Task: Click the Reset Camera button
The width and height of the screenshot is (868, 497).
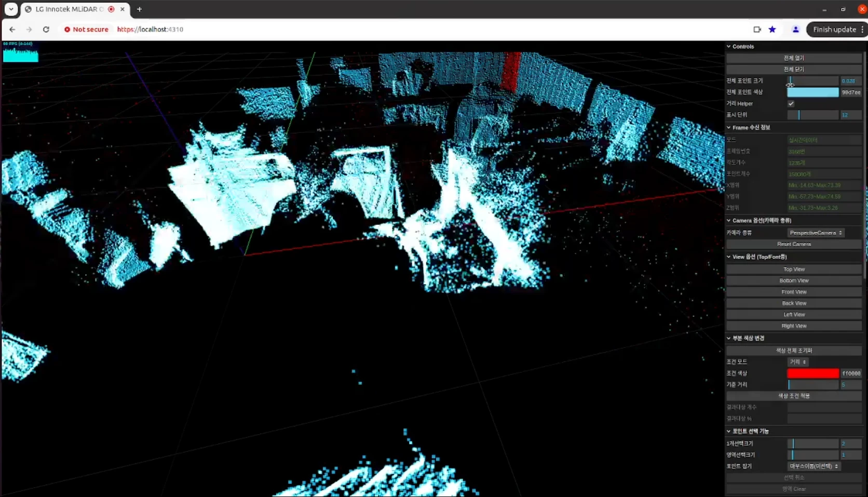Action: (x=794, y=244)
